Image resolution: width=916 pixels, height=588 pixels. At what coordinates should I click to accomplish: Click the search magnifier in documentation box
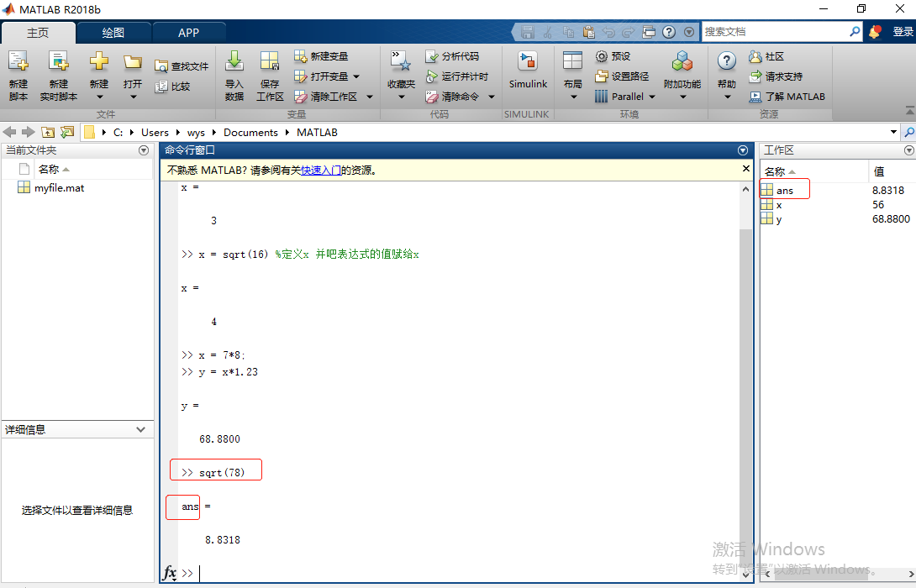tap(855, 32)
